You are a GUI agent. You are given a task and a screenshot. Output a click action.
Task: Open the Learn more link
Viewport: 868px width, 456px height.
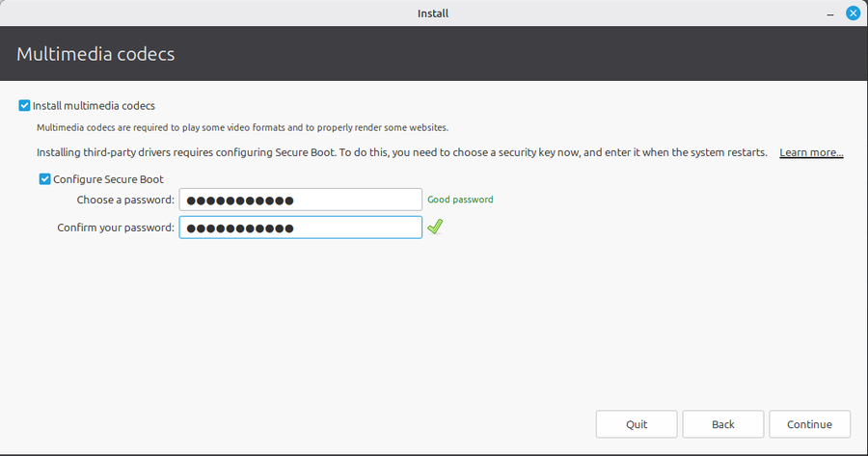pos(811,152)
